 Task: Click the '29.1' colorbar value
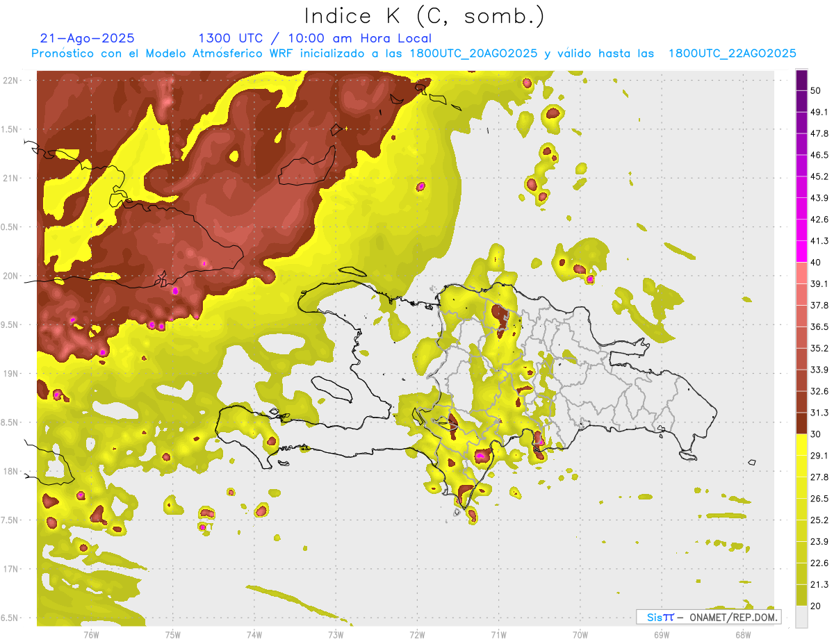(x=819, y=455)
